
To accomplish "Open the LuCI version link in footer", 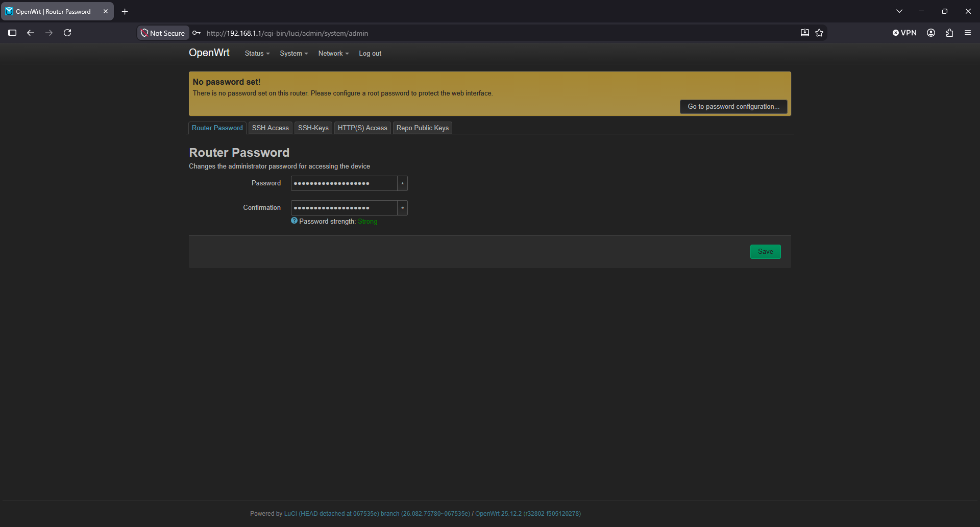I will pos(377,514).
